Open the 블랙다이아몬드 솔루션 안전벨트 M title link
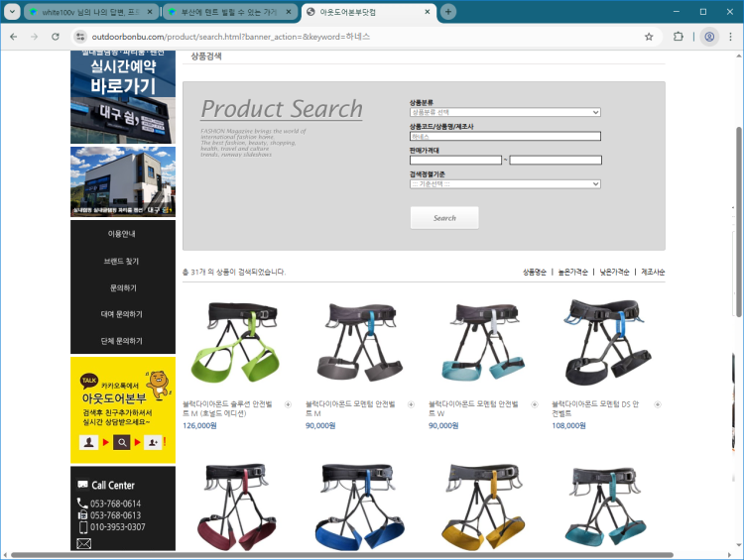The height and width of the screenshot is (560, 744). pos(227,408)
